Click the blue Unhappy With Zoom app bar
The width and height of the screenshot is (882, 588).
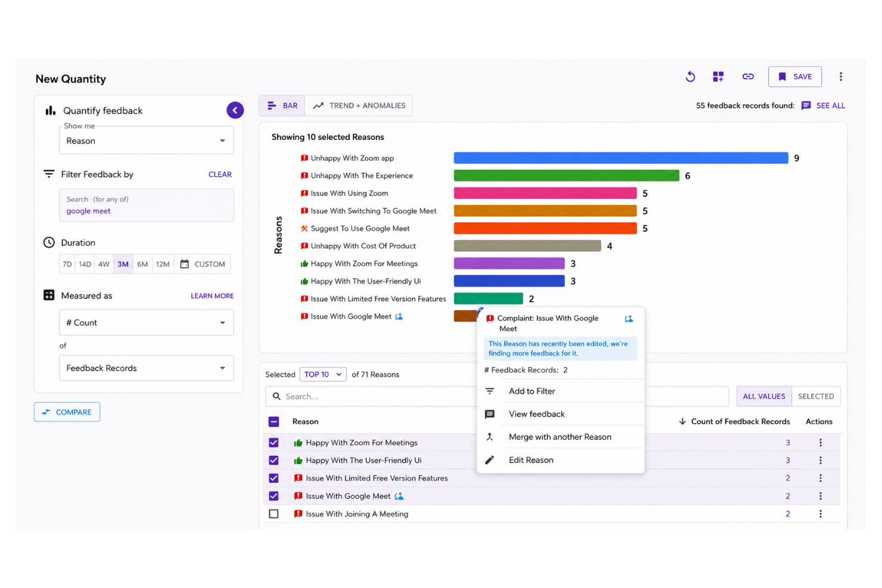click(621, 158)
